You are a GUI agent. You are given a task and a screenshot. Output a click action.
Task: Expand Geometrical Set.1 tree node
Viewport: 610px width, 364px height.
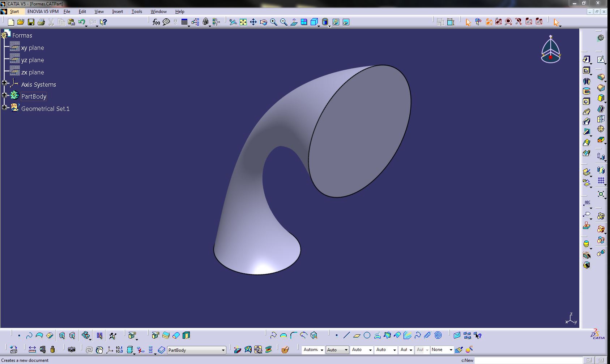coord(4,107)
